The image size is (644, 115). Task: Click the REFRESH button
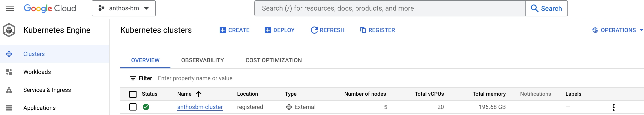point(327,30)
